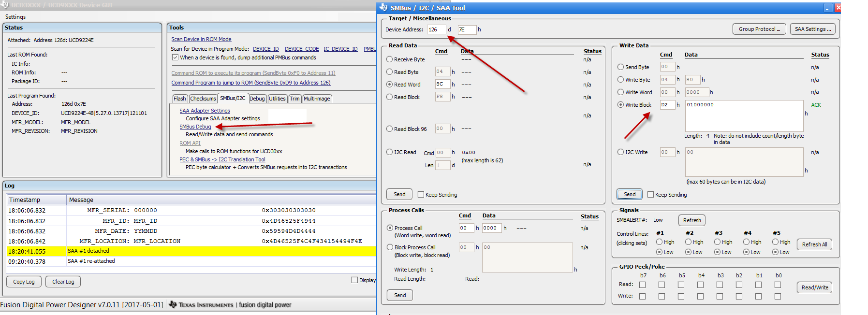Open the Utilities tab
The height and width of the screenshot is (315, 868).
click(x=277, y=99)
